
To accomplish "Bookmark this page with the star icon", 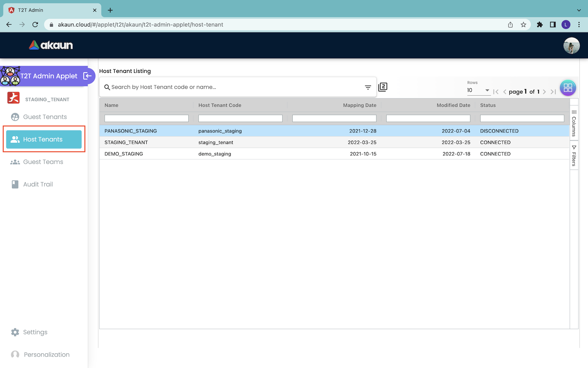I will tap(523, 25).
